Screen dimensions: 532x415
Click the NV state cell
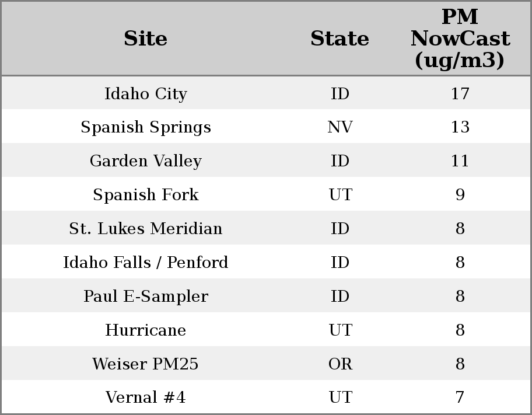tap(339, 127)
